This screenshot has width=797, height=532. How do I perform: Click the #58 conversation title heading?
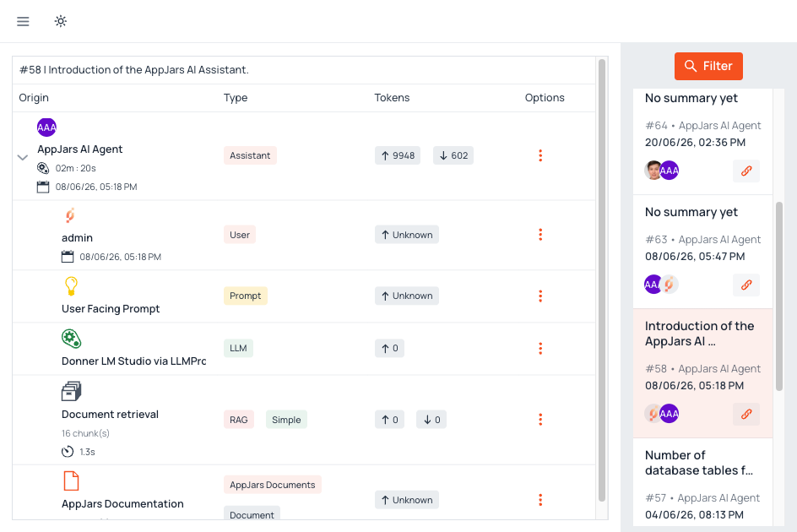134,70
